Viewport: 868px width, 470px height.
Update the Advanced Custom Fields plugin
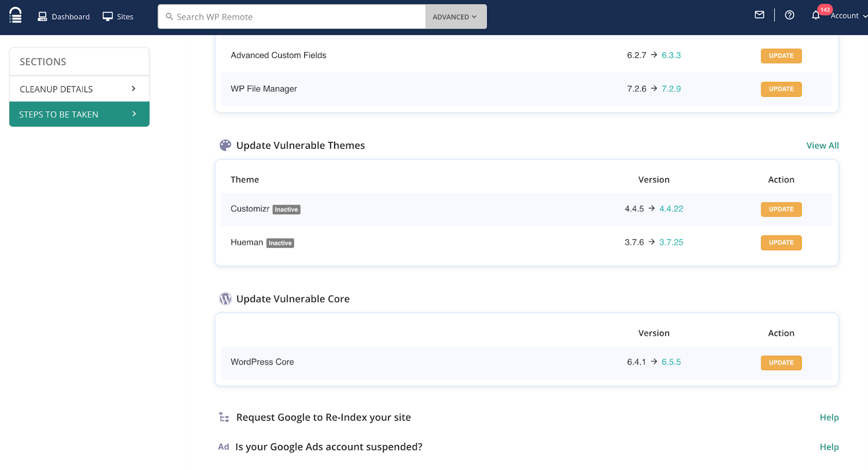(x=781, y=56)
